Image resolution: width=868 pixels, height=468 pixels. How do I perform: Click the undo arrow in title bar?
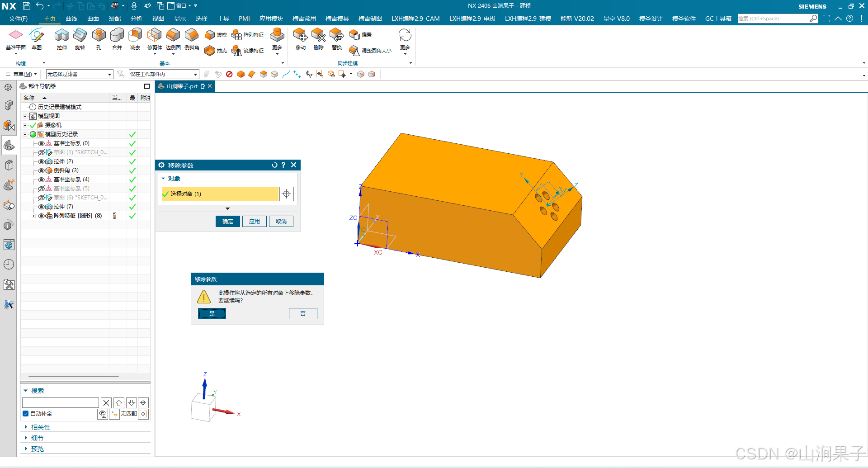click(40, 6)
